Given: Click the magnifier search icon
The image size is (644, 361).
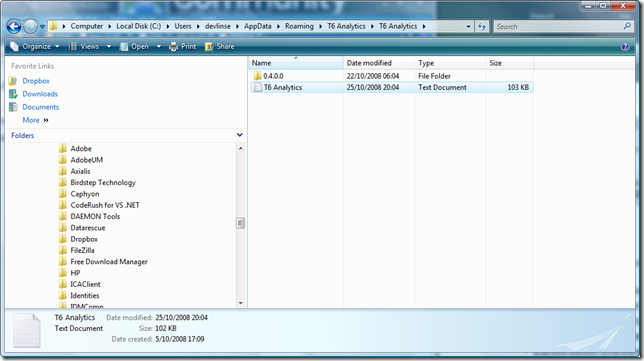Looking at the screenshot, I should point(627,26).
